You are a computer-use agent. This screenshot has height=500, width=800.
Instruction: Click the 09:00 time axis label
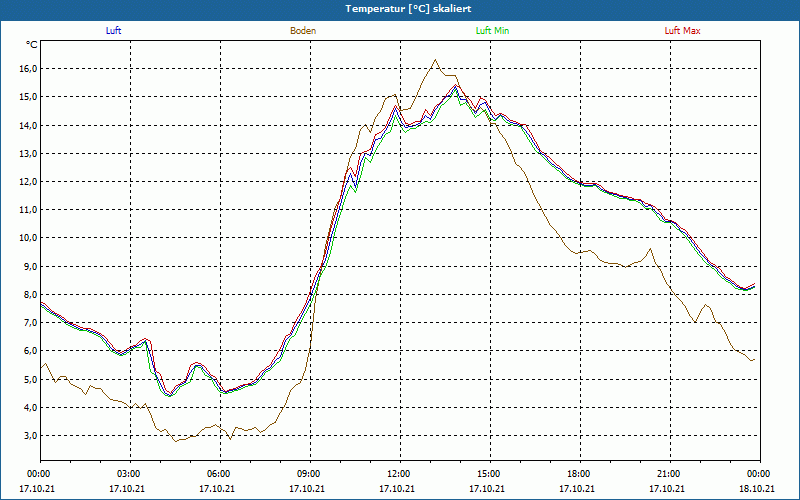coord(310,474)
